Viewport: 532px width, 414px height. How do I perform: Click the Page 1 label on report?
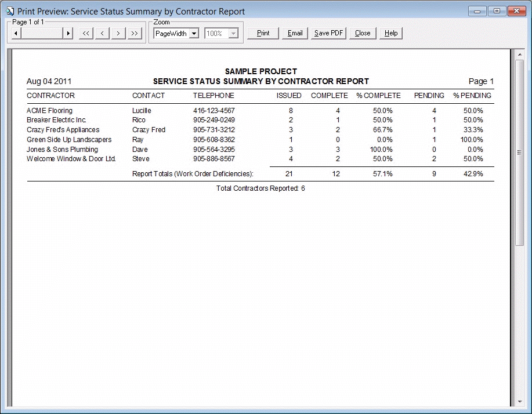click(x=481, y=81)
